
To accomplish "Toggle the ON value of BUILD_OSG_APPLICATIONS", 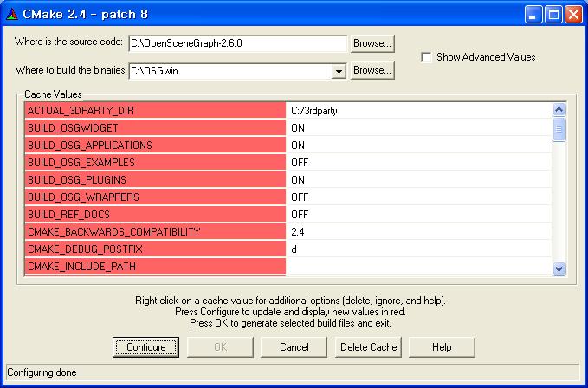I will tap(419, 145).
